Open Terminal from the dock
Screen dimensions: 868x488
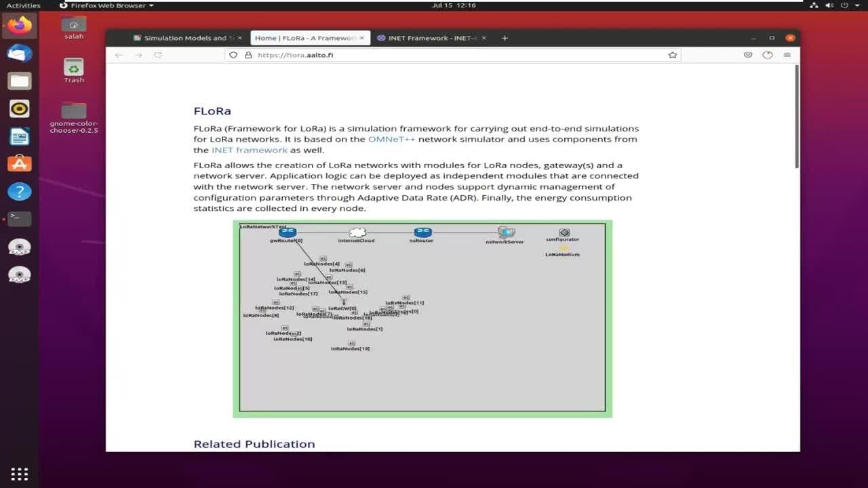point(19,219)
